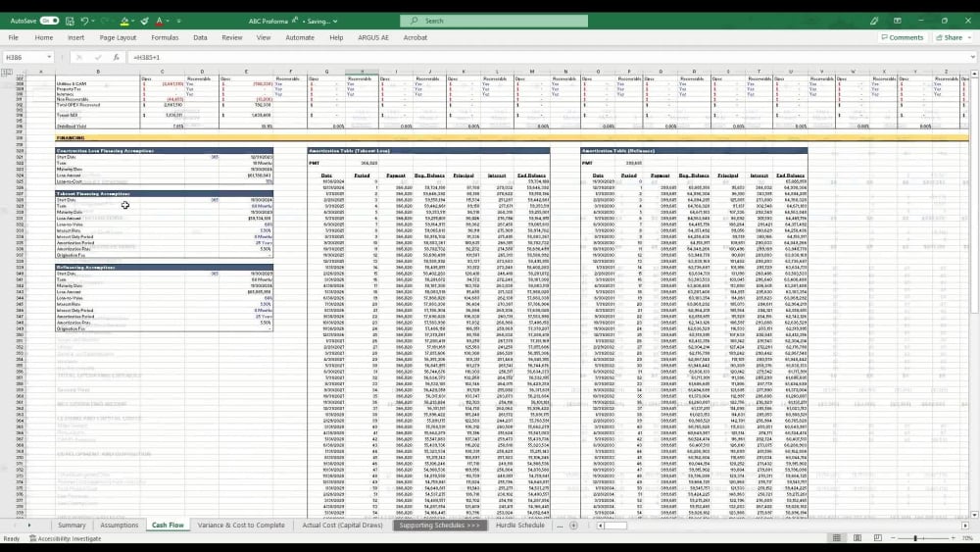Click Accessibility: Investigate status item
Image resolution: width=980 pixels, height=552 pixels.
coord(65,538)
